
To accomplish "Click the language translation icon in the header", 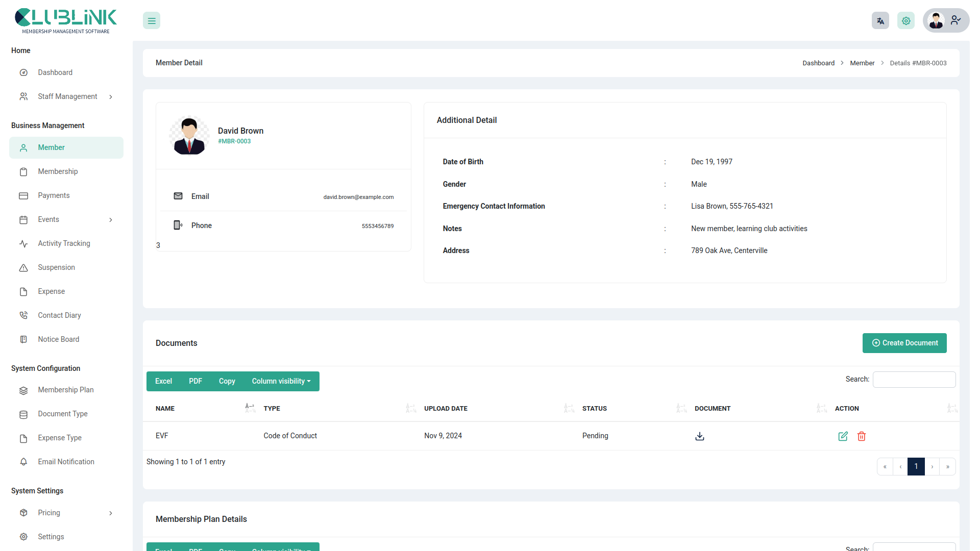I will coord(880,20).
